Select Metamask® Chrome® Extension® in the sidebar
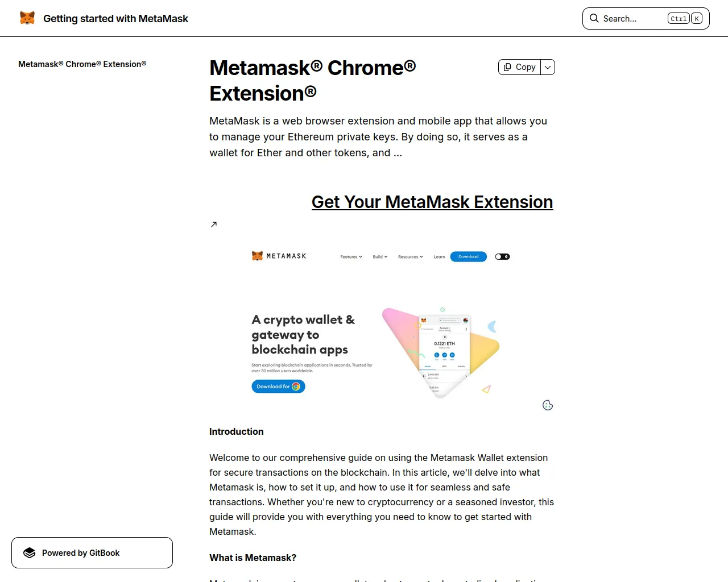Image resolution: width=728 pixels, height=582 pixels. coord(82,64)
